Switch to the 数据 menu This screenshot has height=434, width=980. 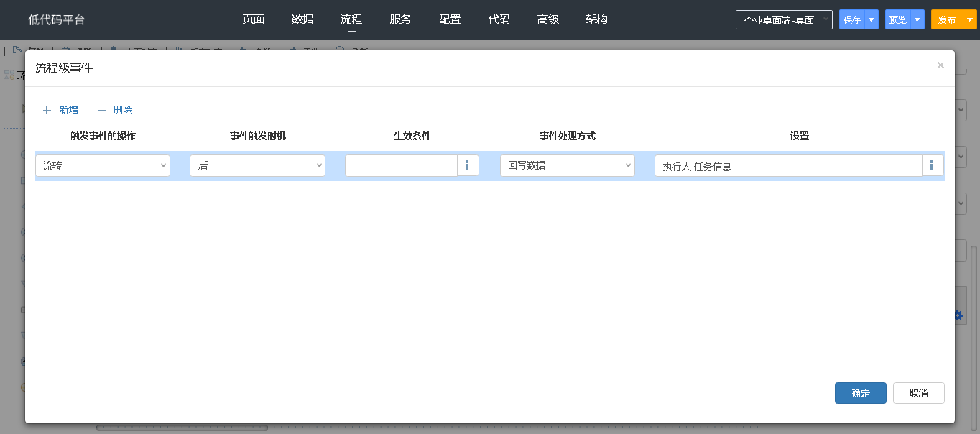coord(302,19)
